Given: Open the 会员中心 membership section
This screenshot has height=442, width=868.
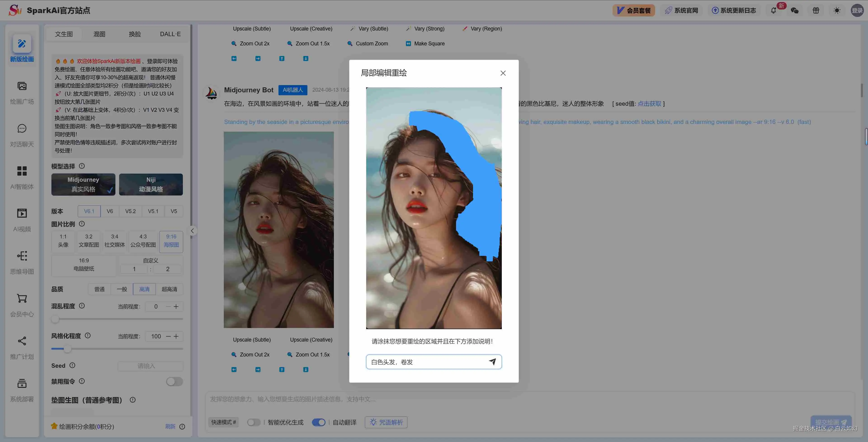Looking at the screenshot, I should point(21,305).
